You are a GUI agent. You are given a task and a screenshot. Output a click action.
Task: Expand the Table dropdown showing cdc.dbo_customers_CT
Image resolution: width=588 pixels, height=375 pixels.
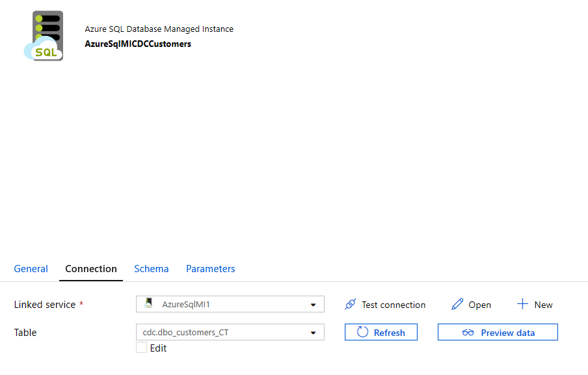(313, 332)
